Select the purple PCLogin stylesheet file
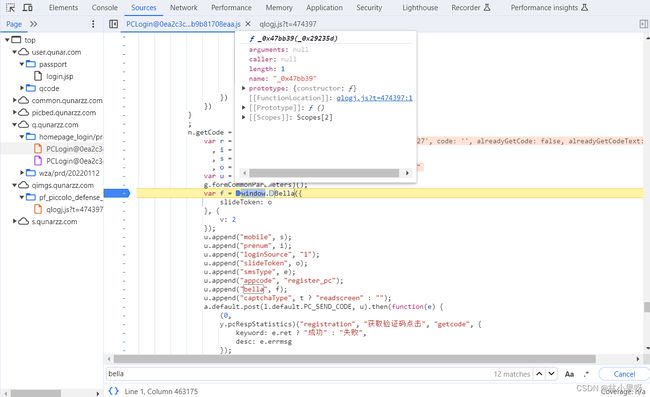The height and width of the screenshot is (397, 650). pos(68,161)
